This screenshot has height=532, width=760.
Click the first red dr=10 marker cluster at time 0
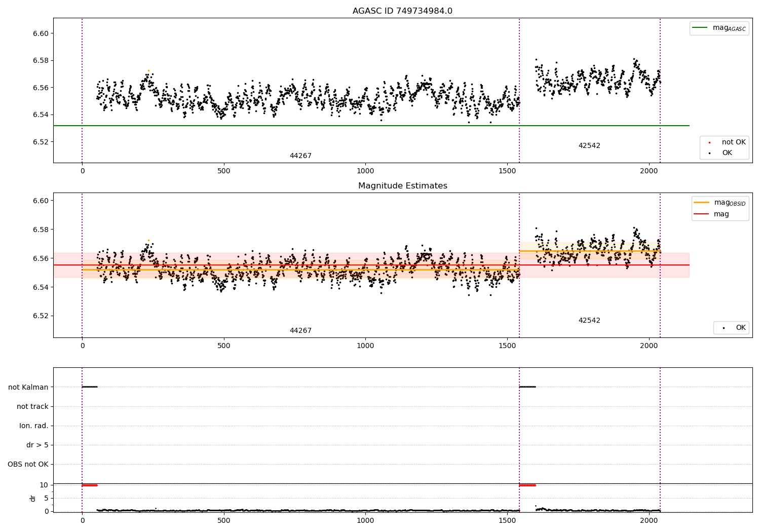click(x=90, y=485)
